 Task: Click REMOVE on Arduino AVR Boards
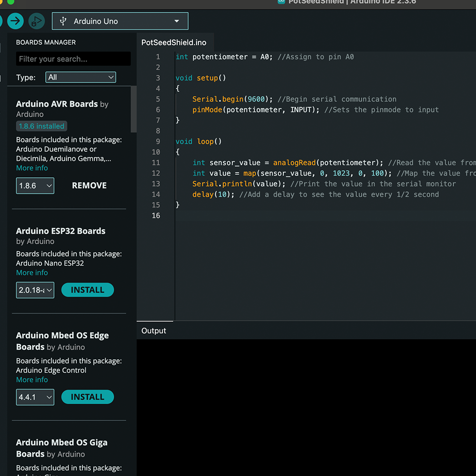coord(89,186)
